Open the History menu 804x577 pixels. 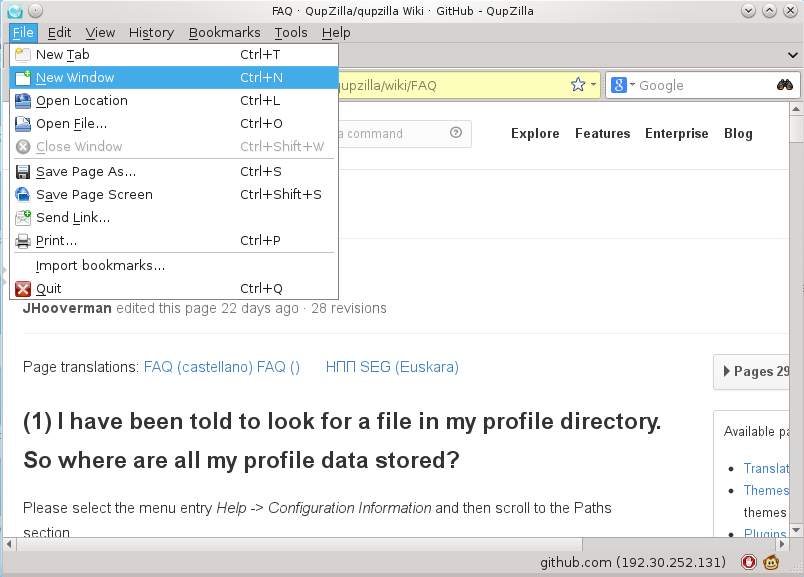point(151,32)
